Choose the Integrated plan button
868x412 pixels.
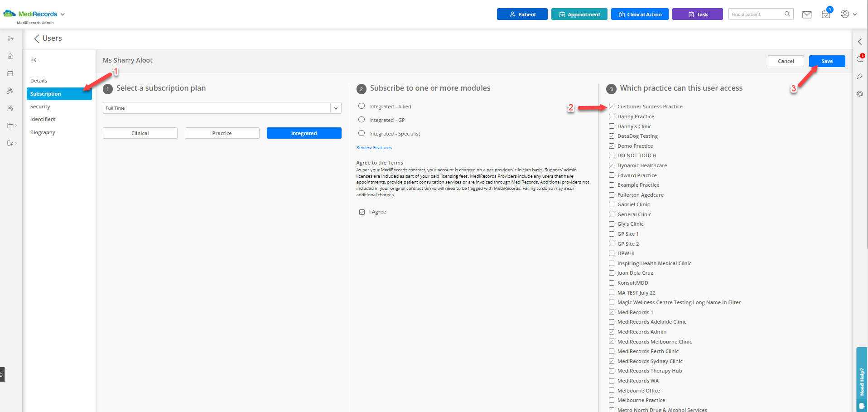point(304,133)
